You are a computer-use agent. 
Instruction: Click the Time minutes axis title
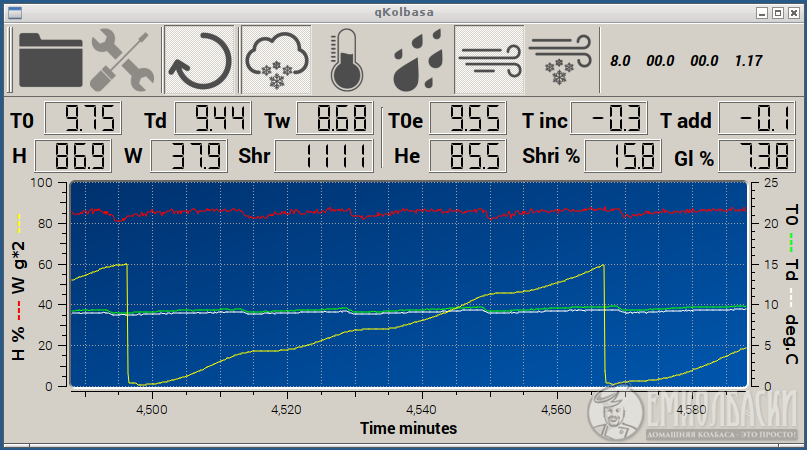click(x=408, y=428)
